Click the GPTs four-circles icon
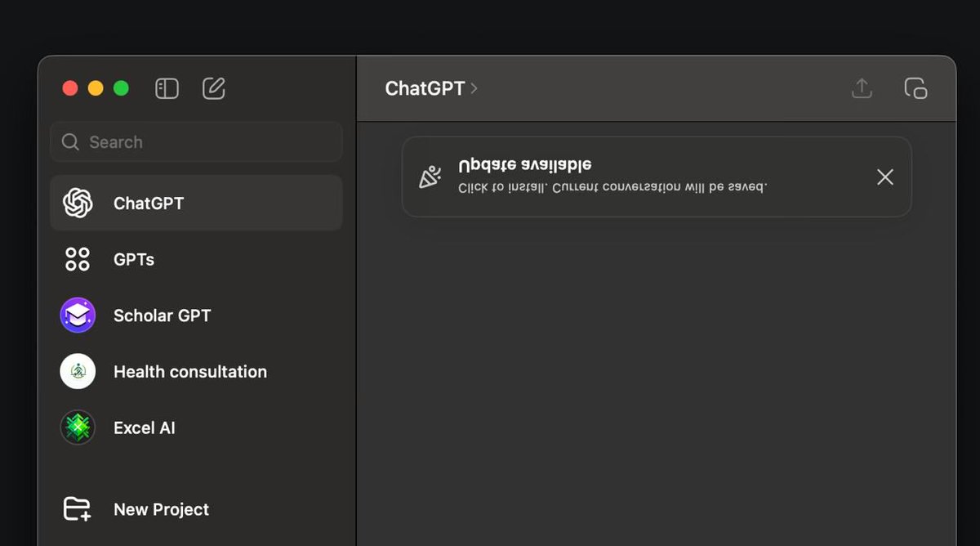 [x=78, y=259]
